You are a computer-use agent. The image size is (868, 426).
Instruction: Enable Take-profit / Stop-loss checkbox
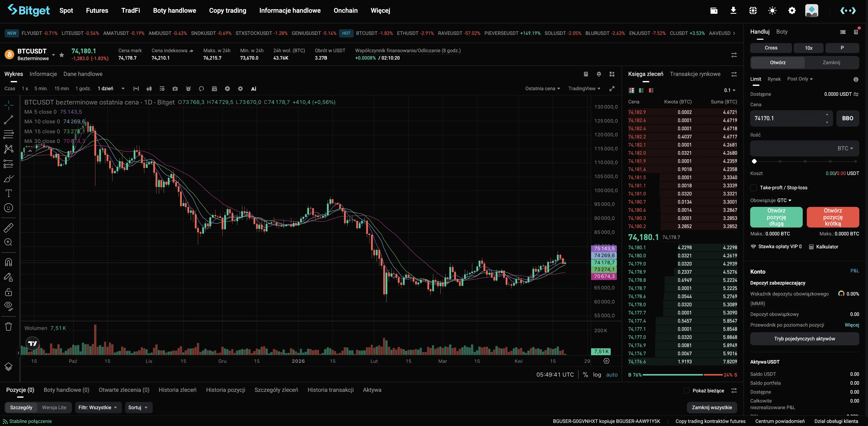[x=754, y=188]
